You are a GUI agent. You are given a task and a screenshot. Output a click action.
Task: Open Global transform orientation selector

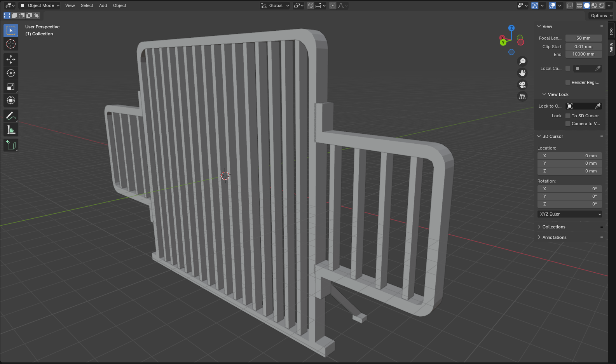click(276, 5)
